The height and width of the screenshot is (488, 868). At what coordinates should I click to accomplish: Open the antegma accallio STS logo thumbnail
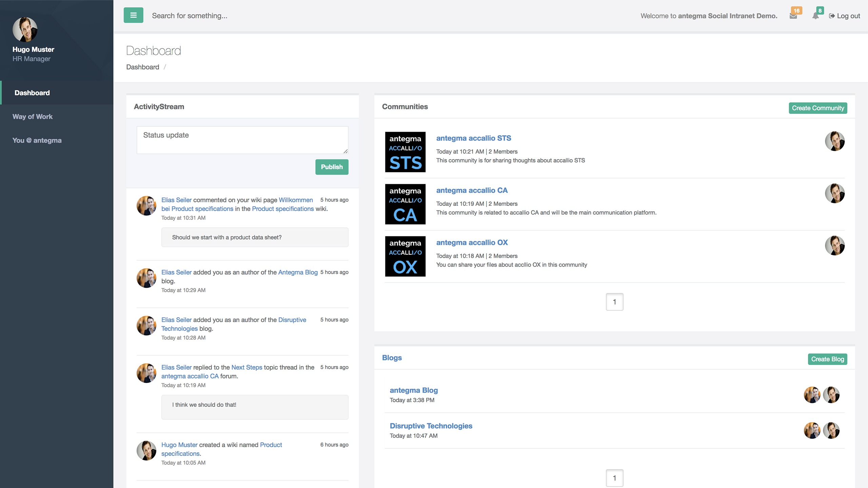coord(405,152)
